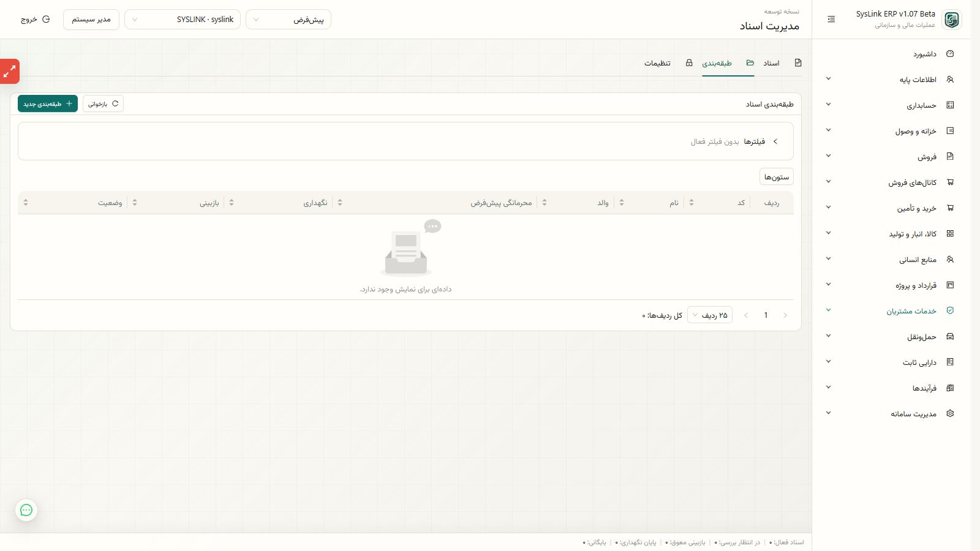
Task: Click بازبینی معوق status bar entry
Action: [x=686, y=542]
